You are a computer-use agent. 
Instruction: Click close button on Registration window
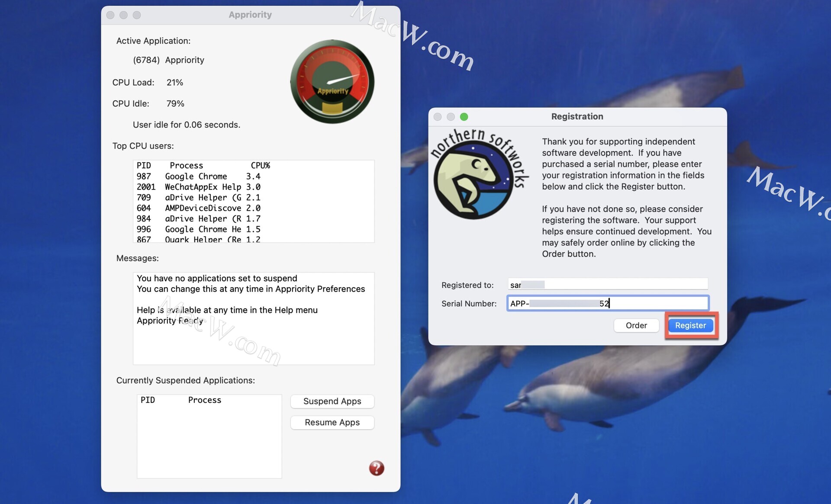pos(438,117)
